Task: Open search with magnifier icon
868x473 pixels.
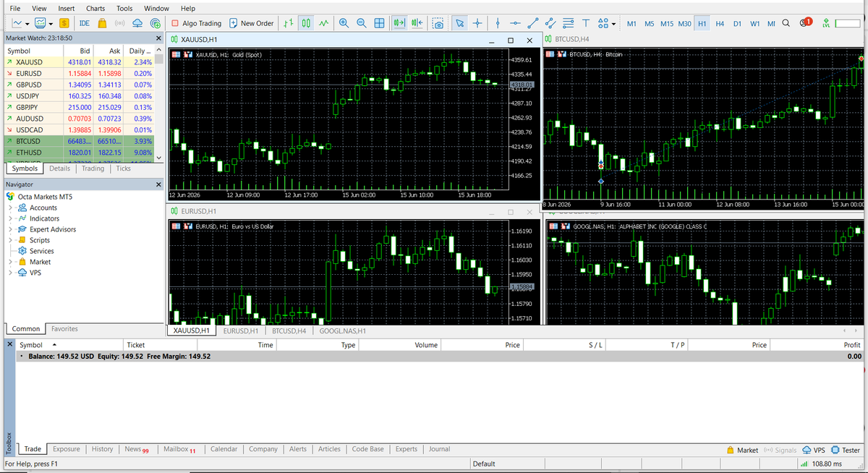Action: [786, 23]
